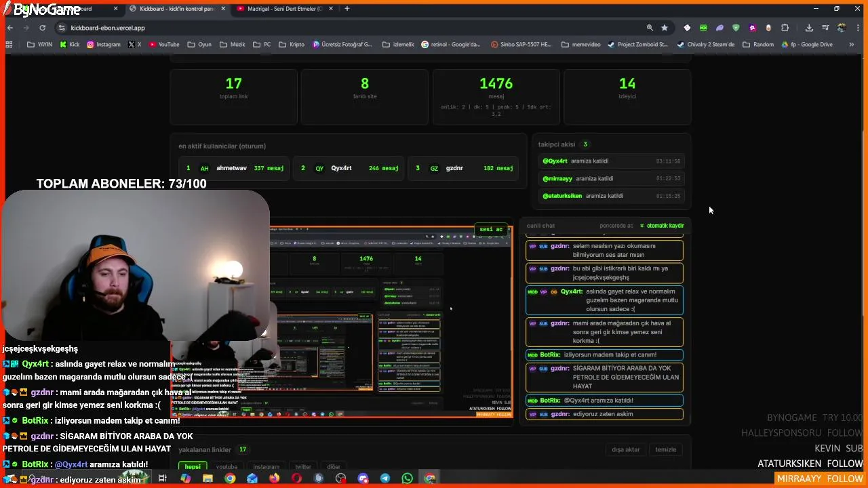The height and width of the screenshot is (488, 868).
Task: Show the hidden bookmarks overflow chevron
Action: [x=852, y=45]
